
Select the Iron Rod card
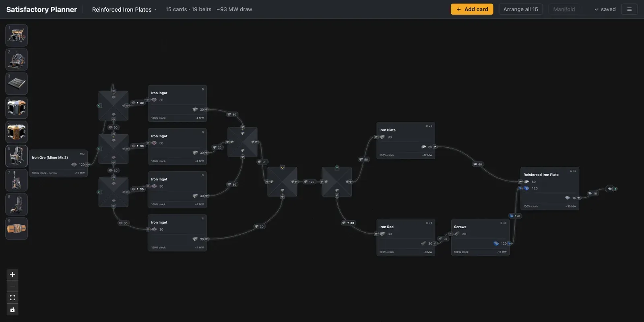coord(406,237)
